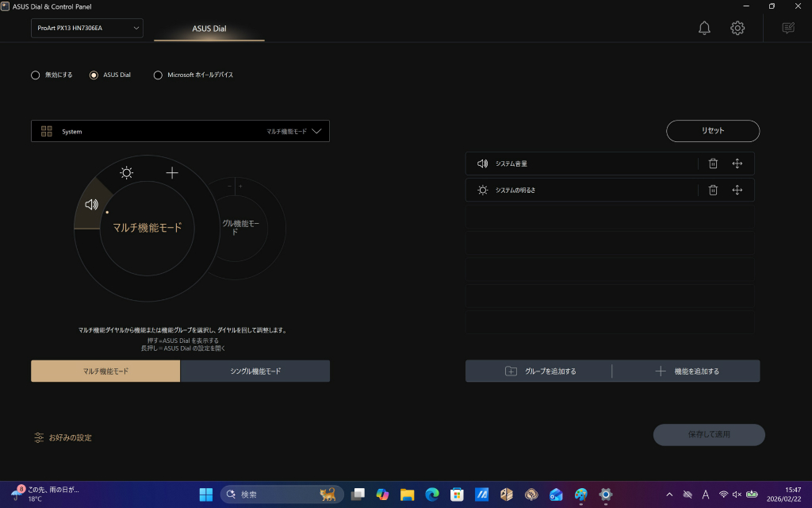Expand the System マルチ機能モード dropdown
The height and width of the screenshot is (508, 812).
180,131
